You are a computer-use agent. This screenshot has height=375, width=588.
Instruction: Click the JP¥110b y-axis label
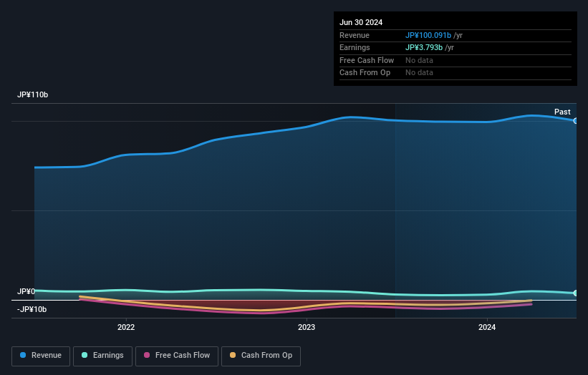click(x=33, y=94)
